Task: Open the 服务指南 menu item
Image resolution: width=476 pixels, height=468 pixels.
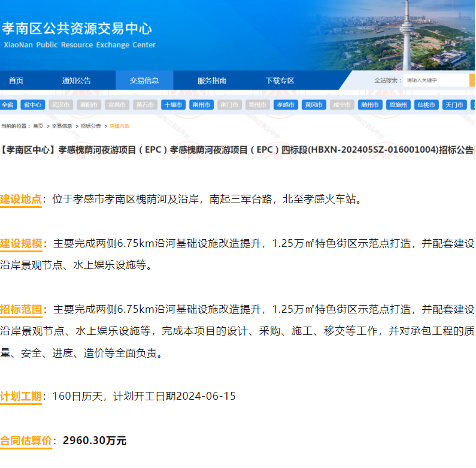Action: 212,81
